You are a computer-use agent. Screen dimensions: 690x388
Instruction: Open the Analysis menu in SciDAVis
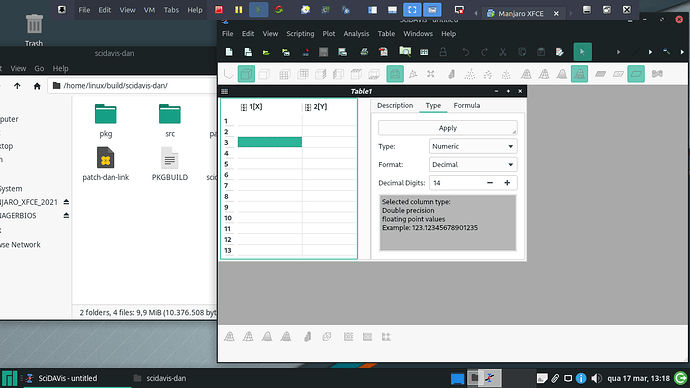[356, 34]
